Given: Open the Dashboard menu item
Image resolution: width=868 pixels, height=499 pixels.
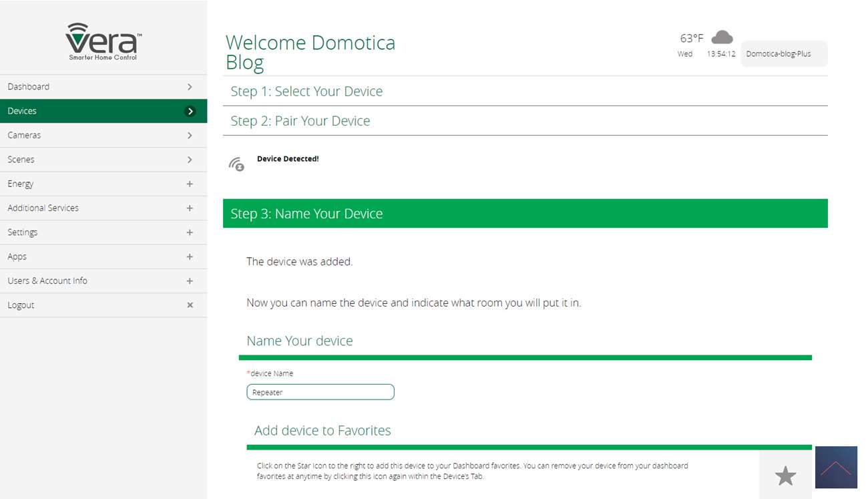Looking at the screenshot, I should coord(29,87).
